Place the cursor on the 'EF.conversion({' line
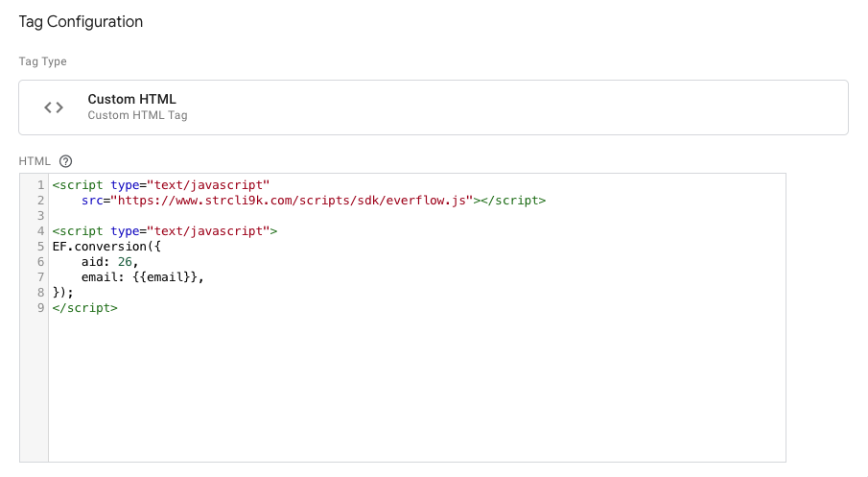The width and height of the screenshot is (868, 477). pyautogui.click(x=106, y=247)
